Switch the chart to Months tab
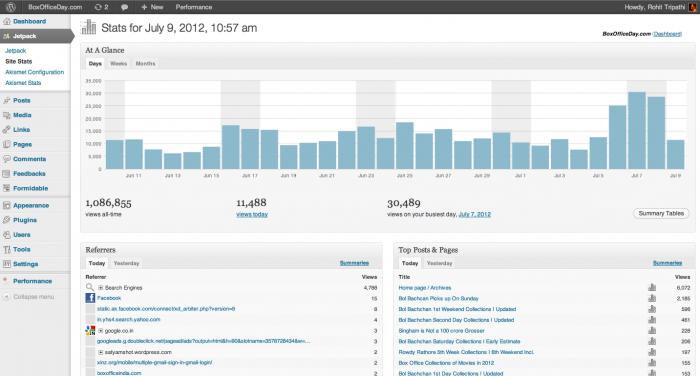The image size is (700, 376). [x=146, y=64]
